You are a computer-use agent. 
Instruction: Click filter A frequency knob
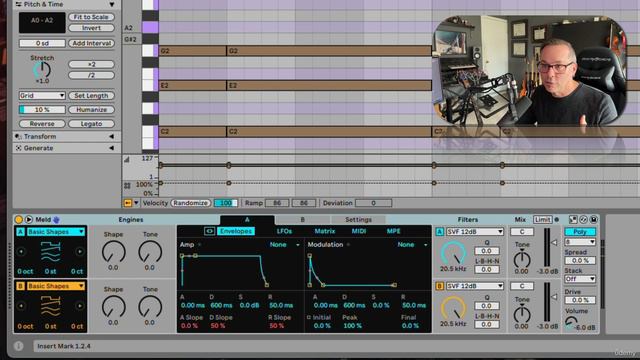coord(453,253)
